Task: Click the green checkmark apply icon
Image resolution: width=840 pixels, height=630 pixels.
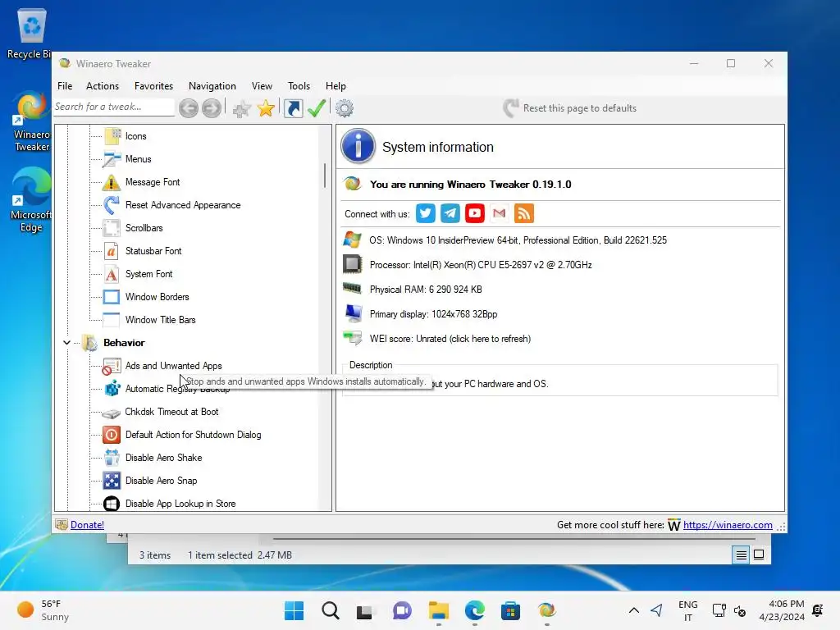Action: (x=317, y=108)
